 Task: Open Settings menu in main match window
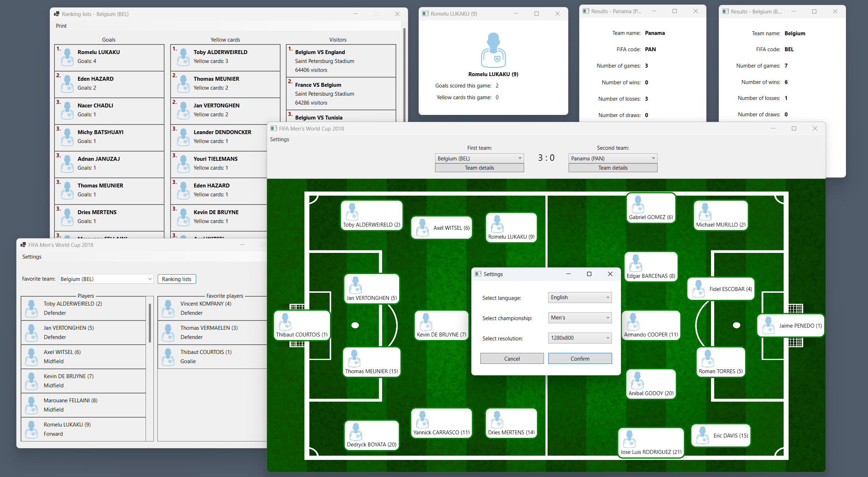coord(279,139)
